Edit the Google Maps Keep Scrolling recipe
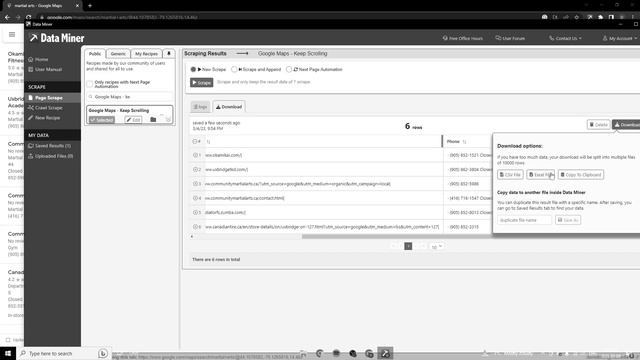This screenshot has height=360, width=640. (133, 120)
